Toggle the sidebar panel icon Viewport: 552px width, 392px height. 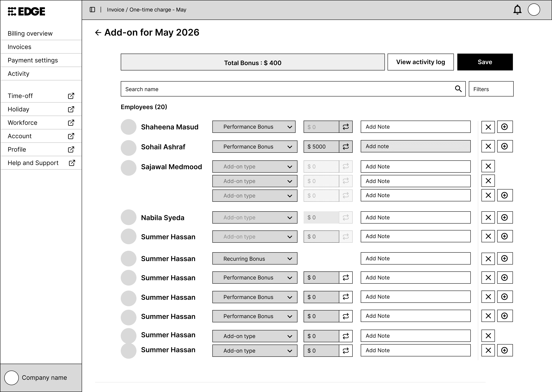click(92, 10)
